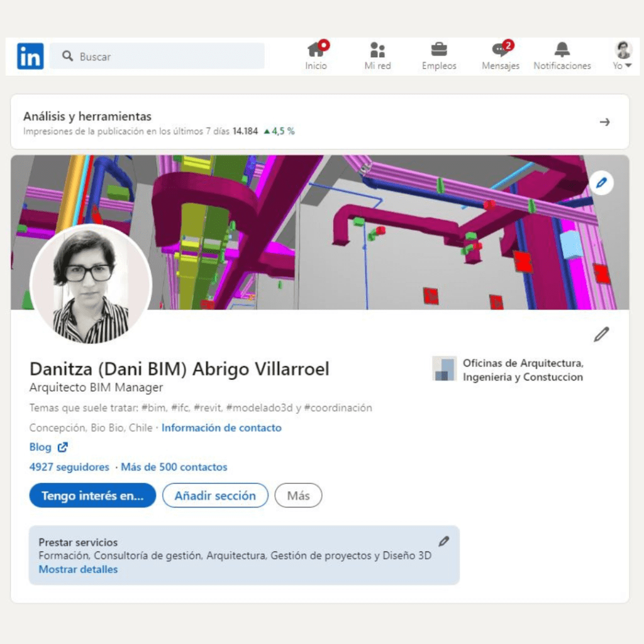
Task: Click the pencil on the Prestar servicios card
Action: pos(445,541)
